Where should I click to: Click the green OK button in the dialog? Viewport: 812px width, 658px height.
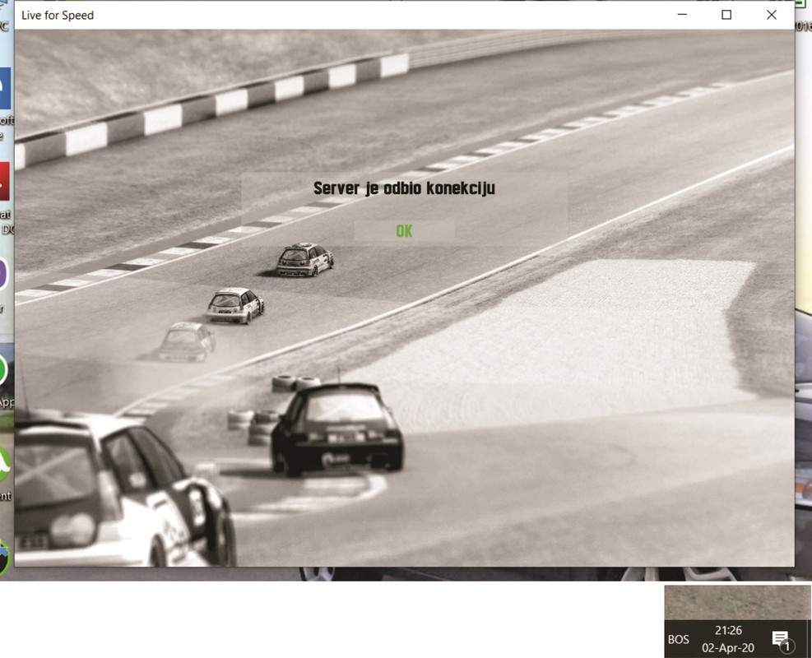point(405,231)
